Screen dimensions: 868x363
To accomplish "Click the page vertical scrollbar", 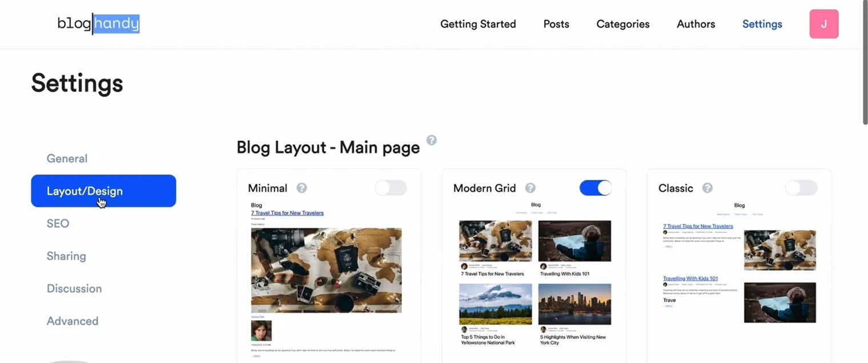I will coord(865,63).
